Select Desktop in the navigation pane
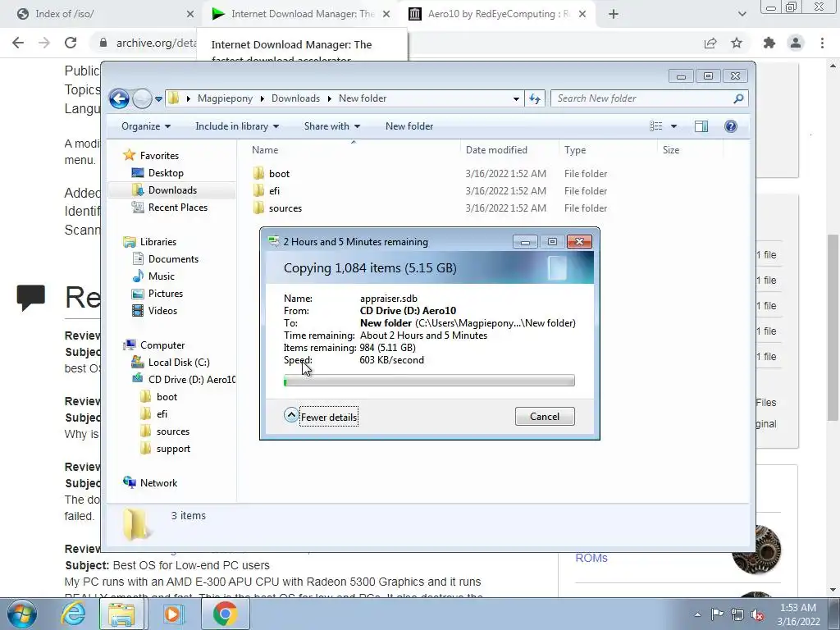The image size is (840, 630). click(166, 173)
